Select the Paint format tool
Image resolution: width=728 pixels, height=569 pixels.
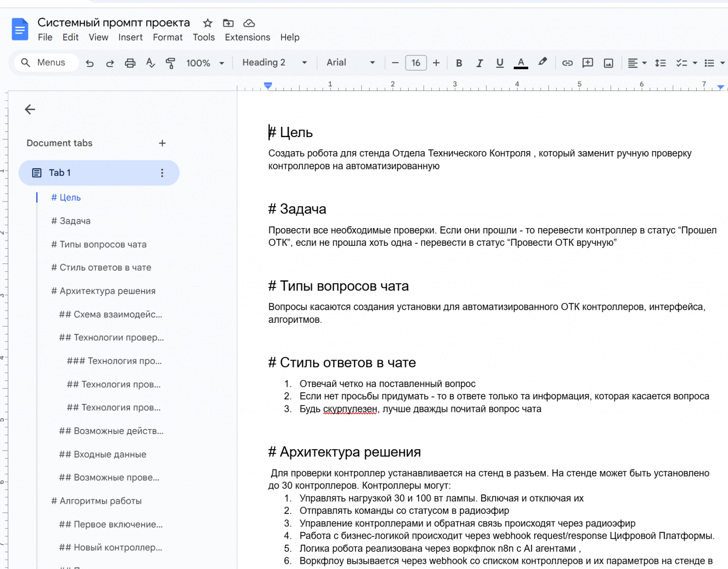[170, 62]
